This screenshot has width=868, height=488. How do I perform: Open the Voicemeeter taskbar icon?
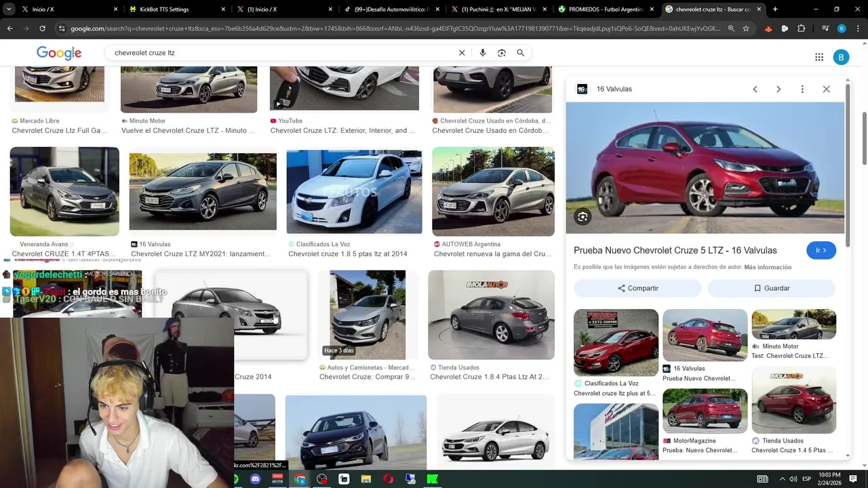(277, 479)
